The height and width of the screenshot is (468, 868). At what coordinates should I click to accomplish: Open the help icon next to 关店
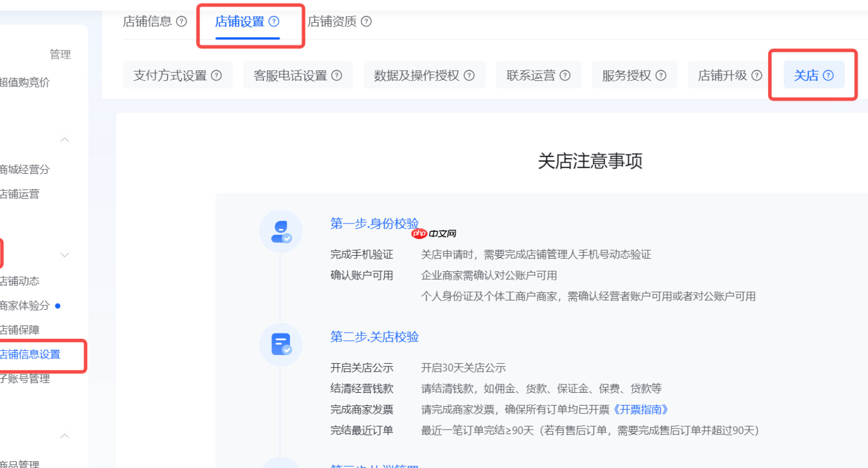point(829,75)
